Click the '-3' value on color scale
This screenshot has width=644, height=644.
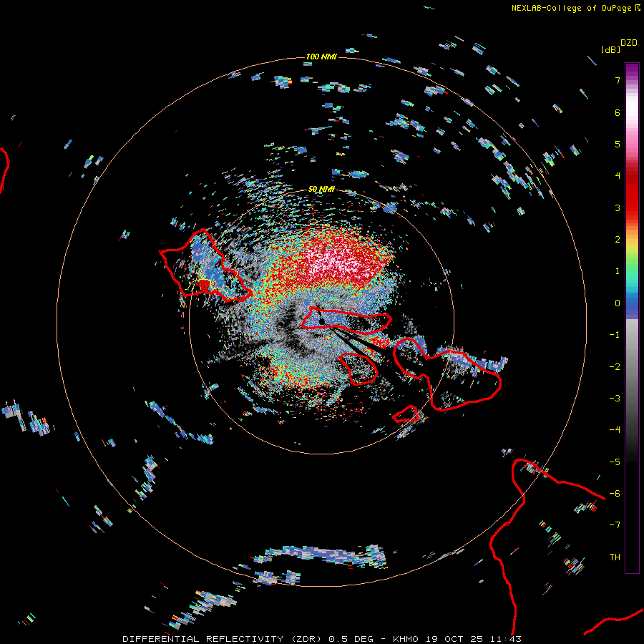(615, 399)
